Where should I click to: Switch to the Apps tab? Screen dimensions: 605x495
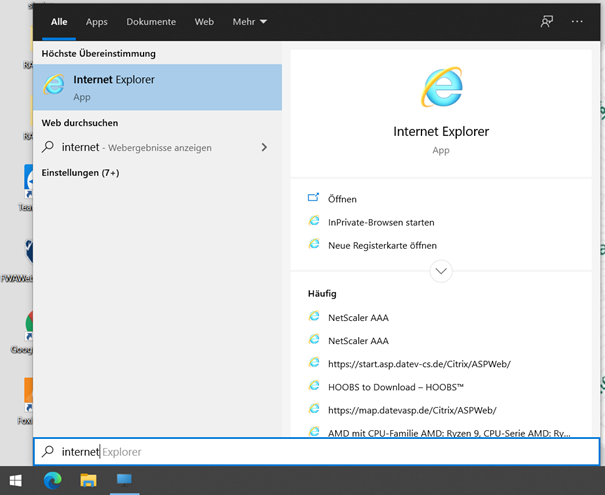click(96, 22)
